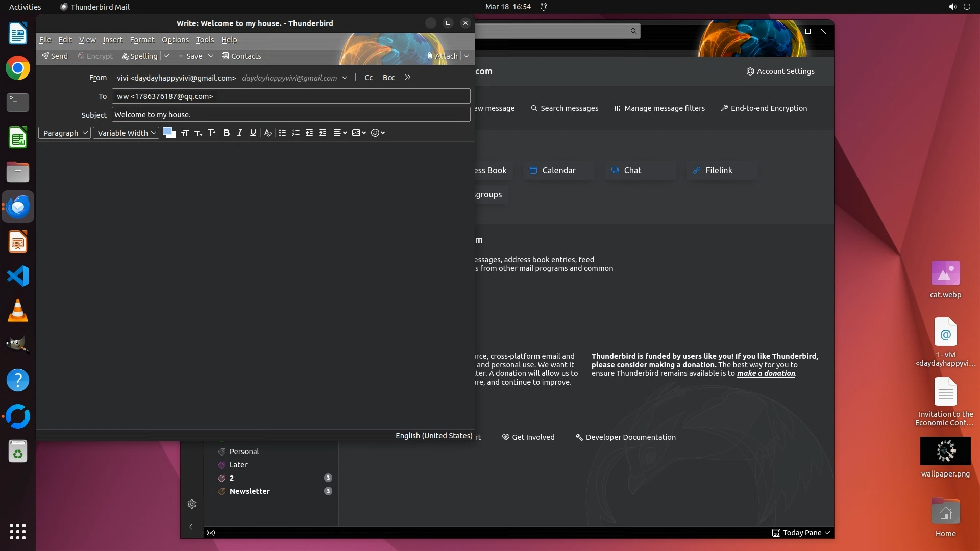Open the Contacts sidebar

click(241, 56)
